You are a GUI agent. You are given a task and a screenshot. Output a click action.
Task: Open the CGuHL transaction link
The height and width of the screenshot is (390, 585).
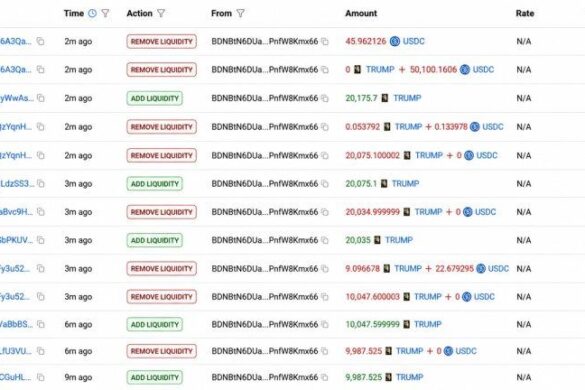click(15, 377)
